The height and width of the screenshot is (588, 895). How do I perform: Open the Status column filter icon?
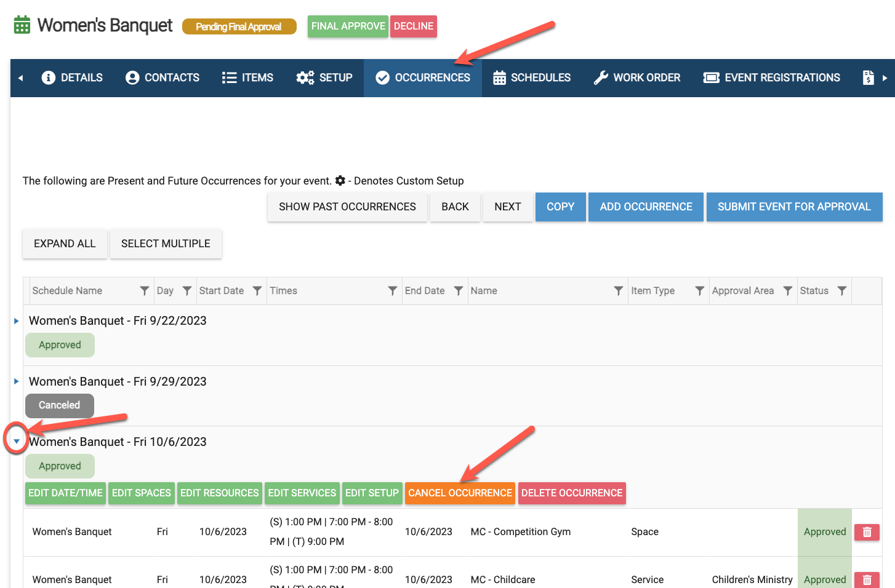click(x=841, y=291)
